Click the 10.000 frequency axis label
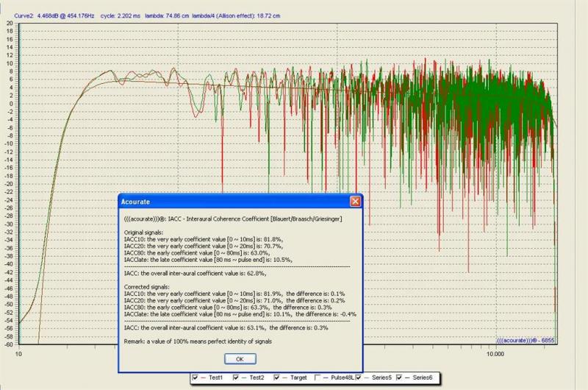The height and width of the screenshot is (390, 588). click(x=495, y=353)
